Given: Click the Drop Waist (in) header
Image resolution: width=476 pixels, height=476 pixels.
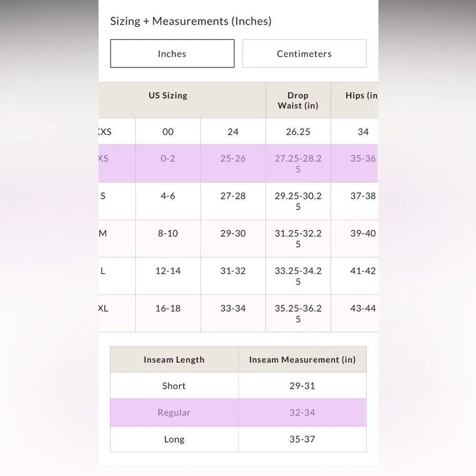Looking at the screenshot, I should click(298, 100).
